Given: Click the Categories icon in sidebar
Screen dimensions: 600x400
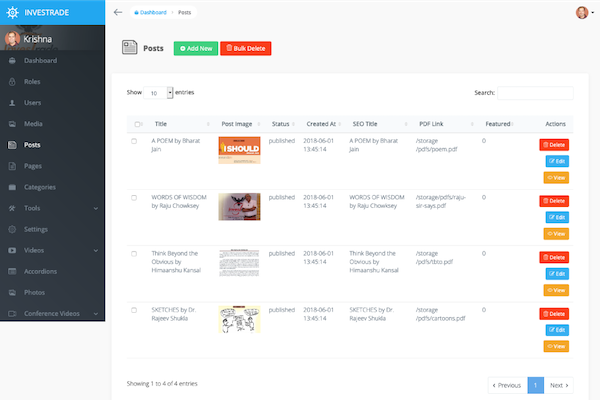Looking at the screenshot, I should [12, 187].
